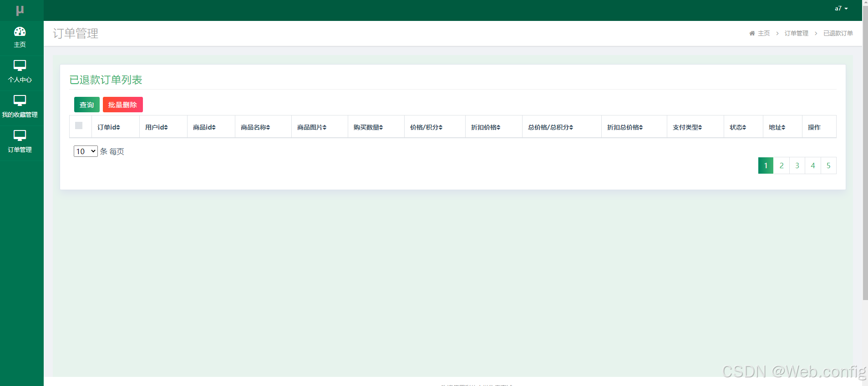Click the 已退款订单列表 heading
The height and width of the screenshot is (386, 868).
click(x=106, y=80)
